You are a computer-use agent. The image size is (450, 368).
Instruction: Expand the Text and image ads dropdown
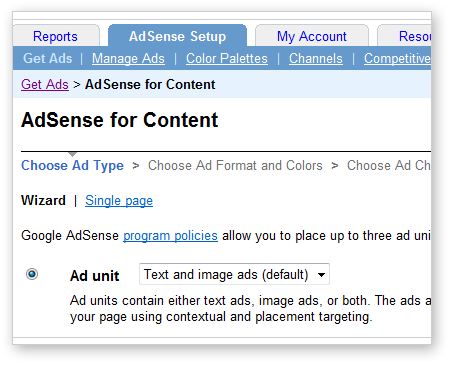(x=234, y=274)
